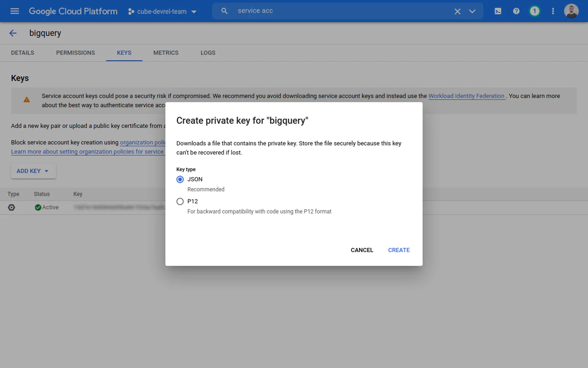The image size is (588, 368).
Task: Expand the search options chevron
Action: point(472,11)
